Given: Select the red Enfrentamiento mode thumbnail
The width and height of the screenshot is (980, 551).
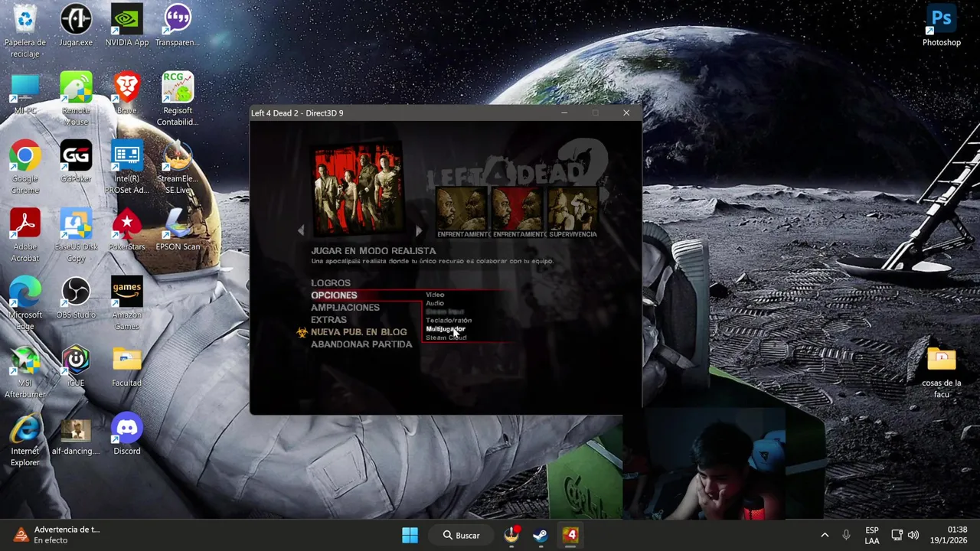Looking at the screenshot, I should click(517, 209).
